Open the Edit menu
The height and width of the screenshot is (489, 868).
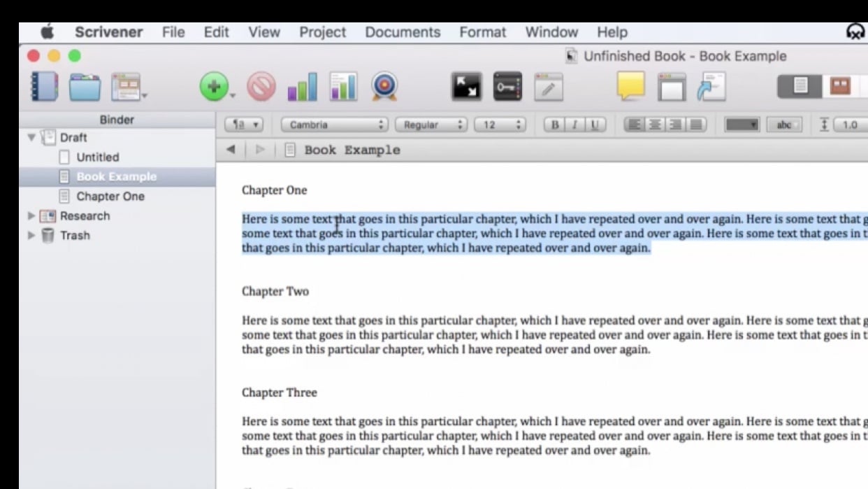(217, 32)
